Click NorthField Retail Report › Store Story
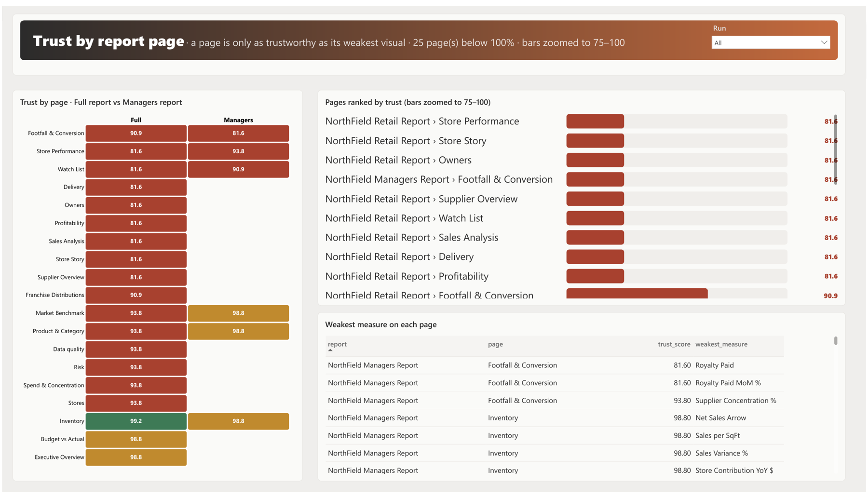Screen dimensions: 868x498 pos(406,141)
